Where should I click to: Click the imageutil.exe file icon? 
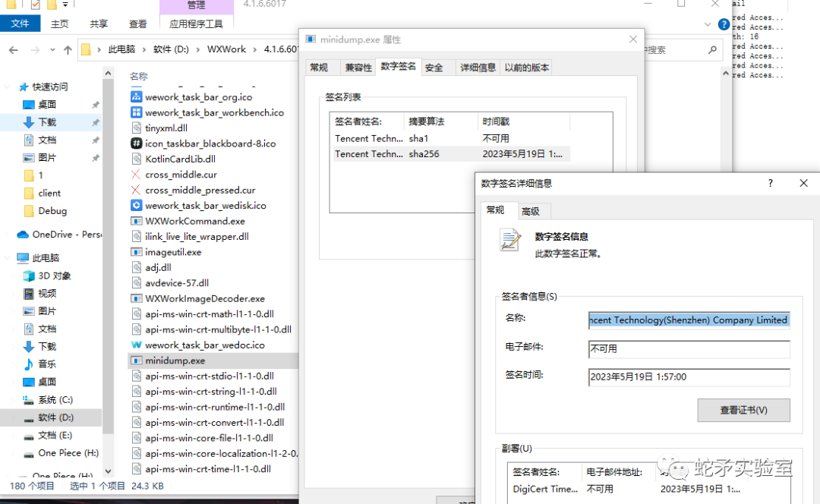[136, 252]
